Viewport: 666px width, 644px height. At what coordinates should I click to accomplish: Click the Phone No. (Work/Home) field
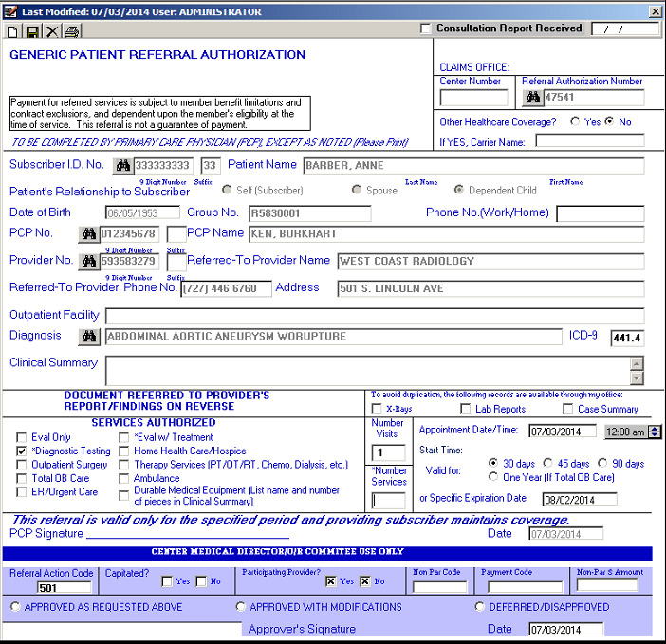(x=601, y=213)
